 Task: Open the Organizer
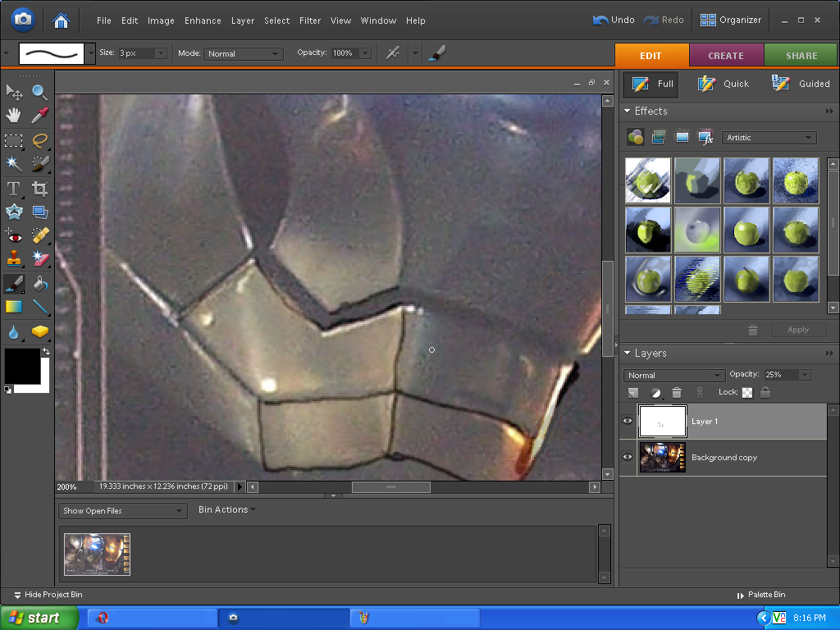click(731, 20)
